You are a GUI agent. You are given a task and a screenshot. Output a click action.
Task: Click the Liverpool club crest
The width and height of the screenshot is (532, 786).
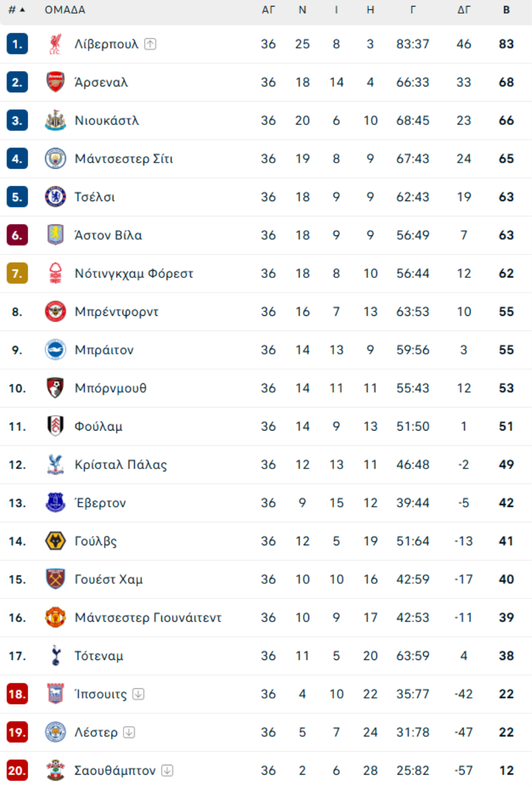coord(56,44)
